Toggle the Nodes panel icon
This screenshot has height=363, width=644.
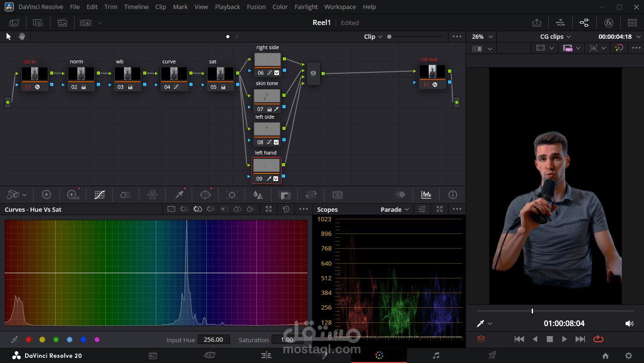(x=584, y=23)
